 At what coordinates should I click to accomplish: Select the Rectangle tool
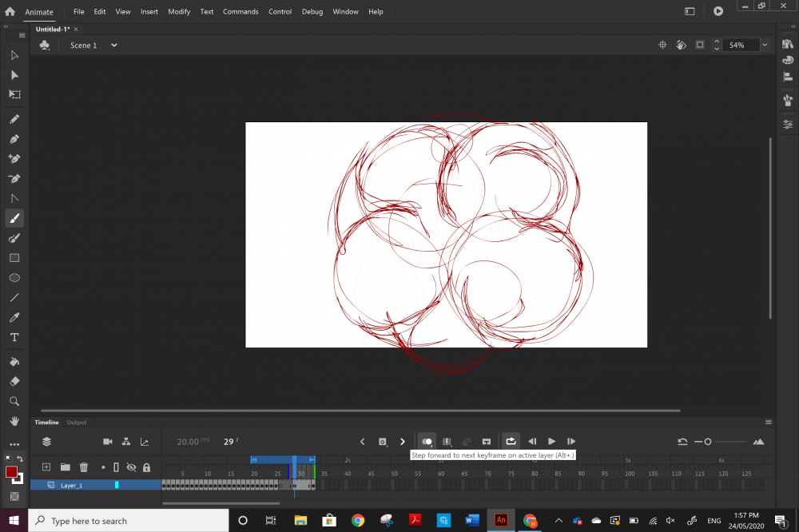[14, 258]
